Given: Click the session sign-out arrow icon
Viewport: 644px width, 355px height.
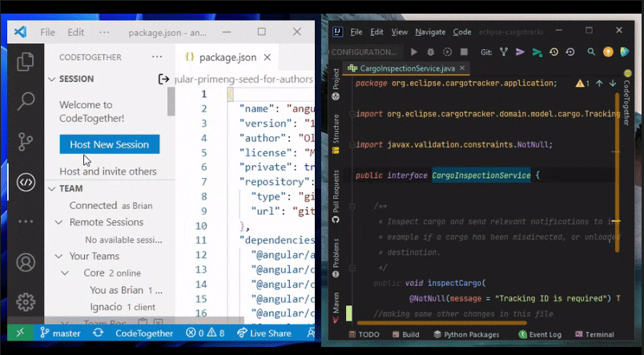Looking at the screenshot, I should [163, 79].
